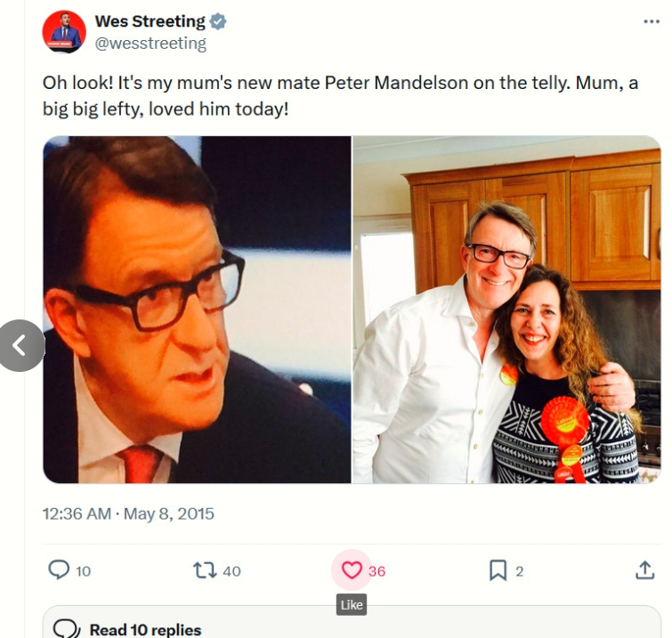The image size is (672, 638).
Task: Open the three-dot more options menu
Action: (652, 21)
